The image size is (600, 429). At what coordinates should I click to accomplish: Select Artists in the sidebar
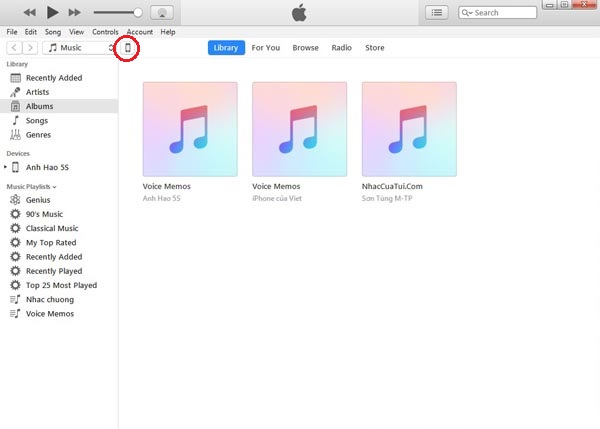pyautogui.click(x=59, y=92)
